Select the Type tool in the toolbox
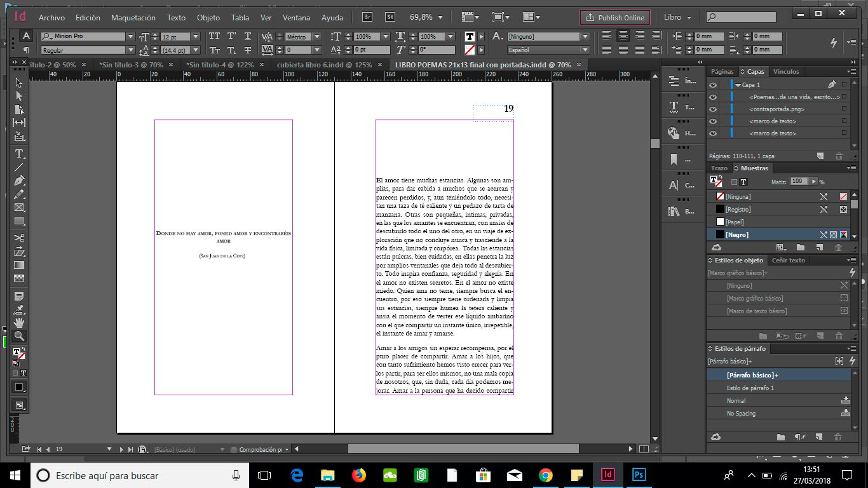 19,154
